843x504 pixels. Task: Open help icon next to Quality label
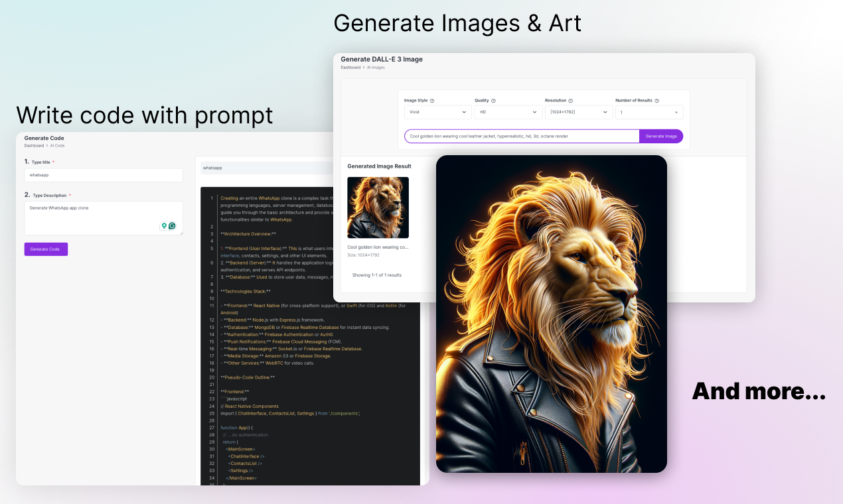coord(493,101)
